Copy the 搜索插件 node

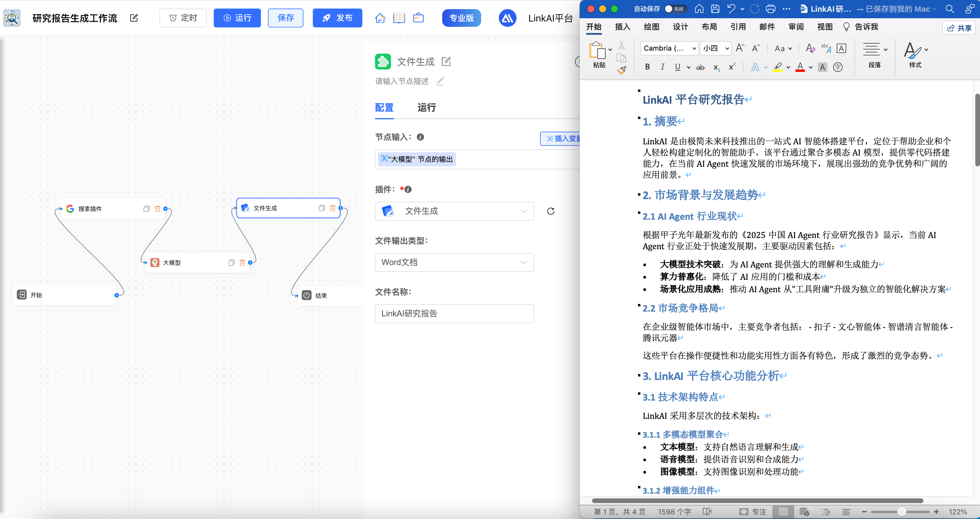pyautogui.click(x=147, y=209)
